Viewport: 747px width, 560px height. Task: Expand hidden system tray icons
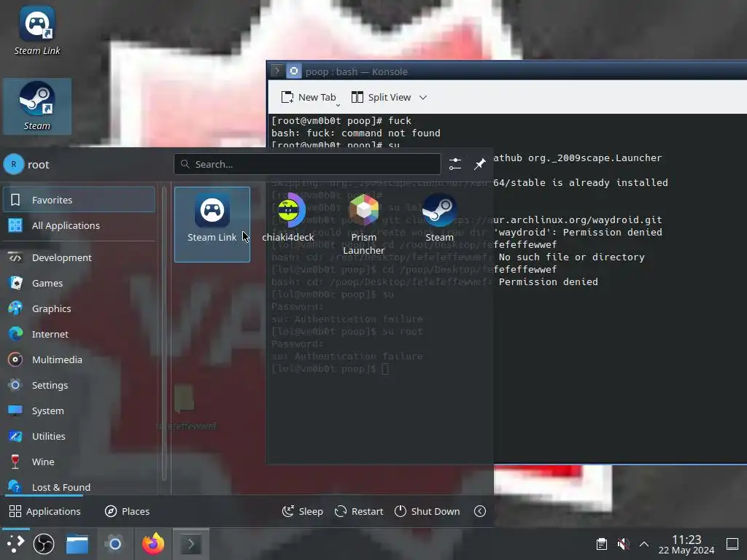click(x=644, y=544)
